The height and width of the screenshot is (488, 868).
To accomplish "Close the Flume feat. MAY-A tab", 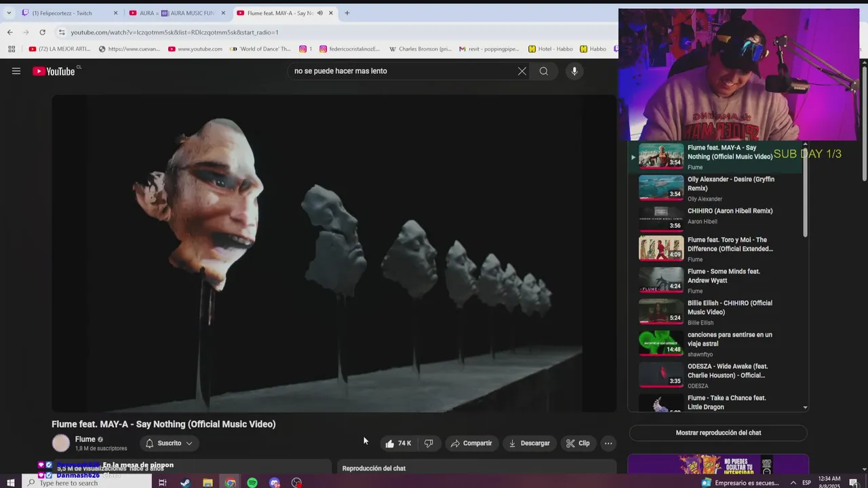I will [331, 13].
